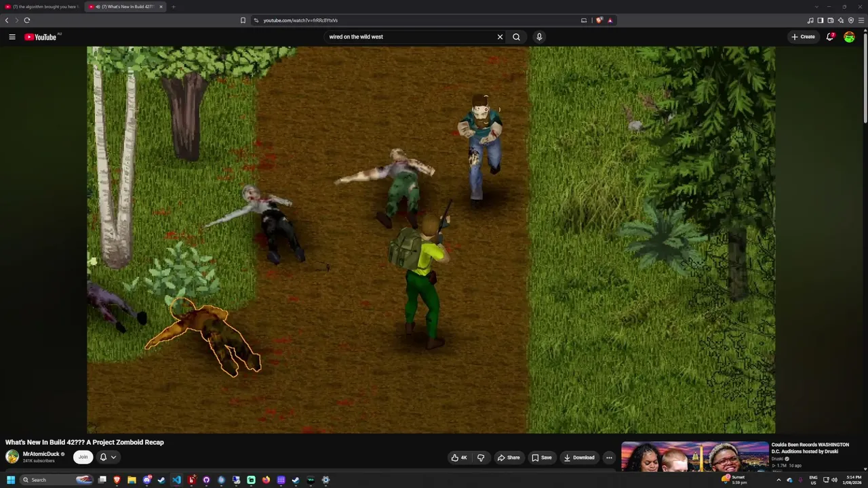Close the 'What's New In Build 42' tab

tap(161, 7)
